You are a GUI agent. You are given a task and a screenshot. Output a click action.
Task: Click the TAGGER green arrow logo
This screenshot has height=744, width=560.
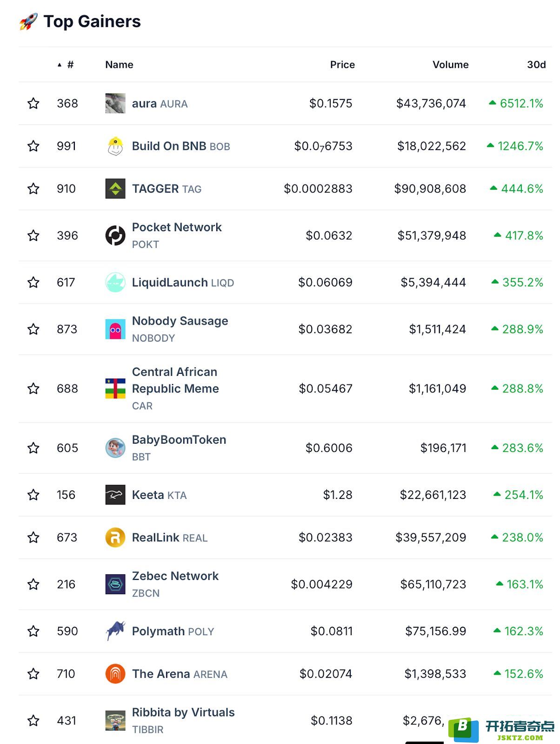115,189
